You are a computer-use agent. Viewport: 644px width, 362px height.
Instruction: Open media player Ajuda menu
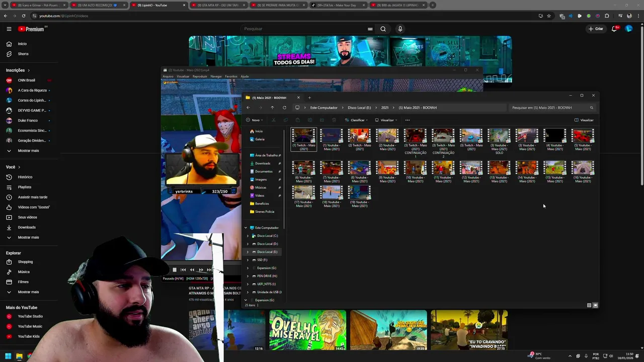(x=245, y=76)
